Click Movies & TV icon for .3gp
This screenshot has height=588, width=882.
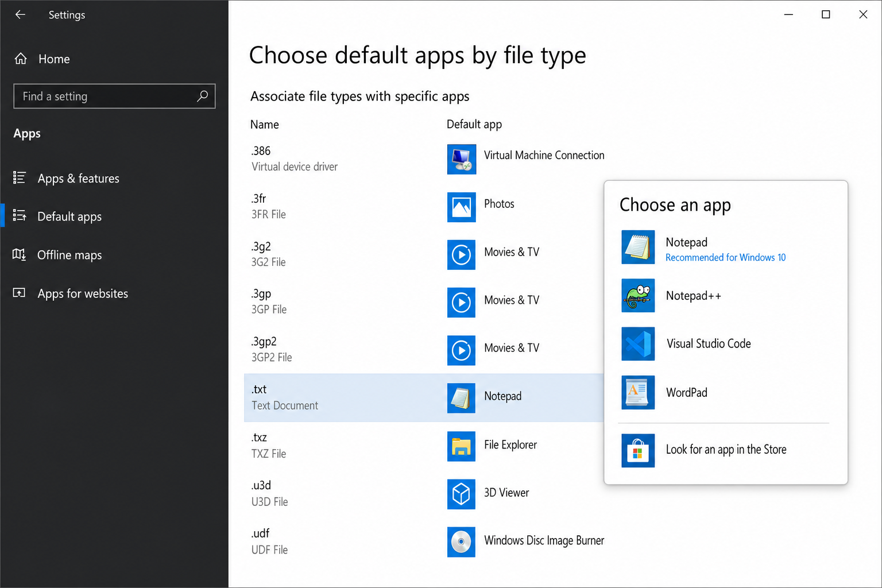tap(462, 303)
